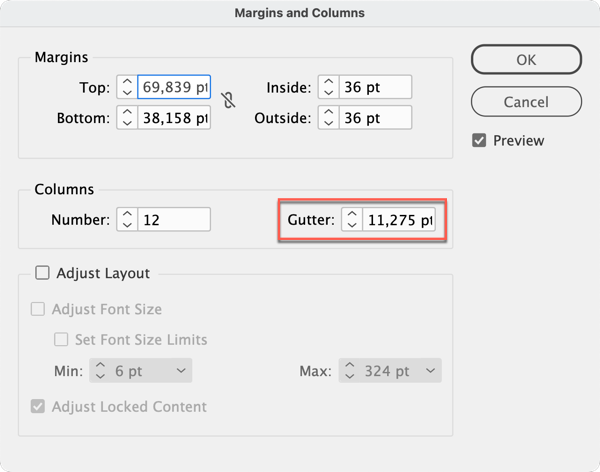
Task: Confirm with the OK button
Action: click(x=526, y=60)
